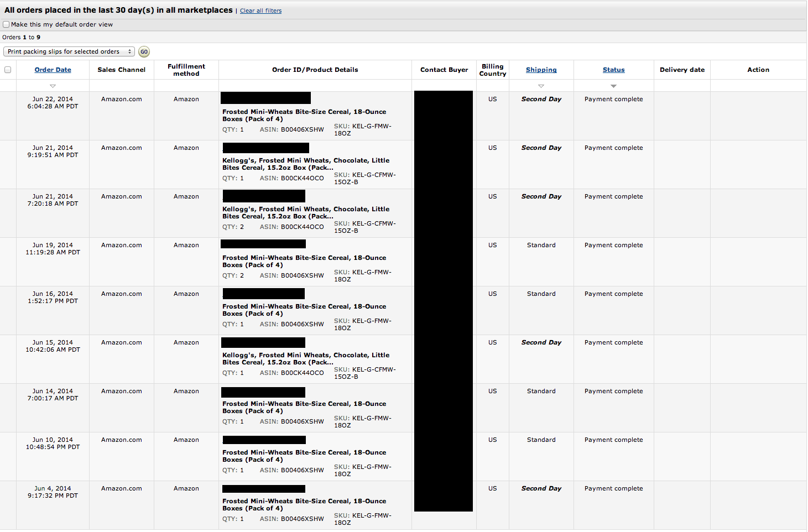Screen dimensions: 808x532
Task: Click the sort arrow under Shipping
Action: (x=541, y=86)
